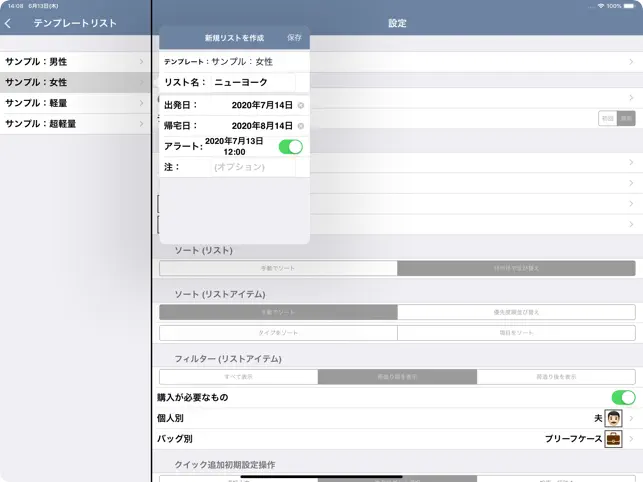Select the すべて表示 filter
This screenshot has height=482, width=643.
click(x=239, y=377)
